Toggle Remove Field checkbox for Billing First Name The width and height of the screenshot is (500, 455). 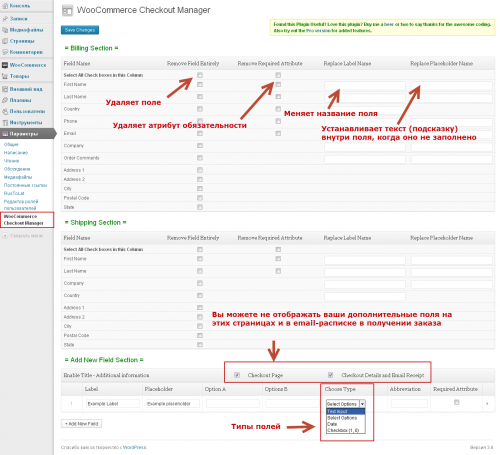tap(200, 84)
